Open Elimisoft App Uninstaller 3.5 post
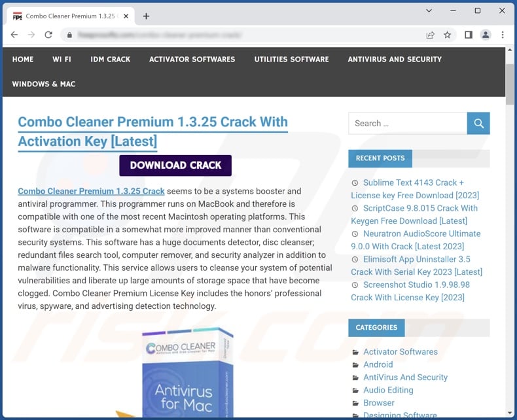Screen dimensions: 517x420 [x=416, y=266]
